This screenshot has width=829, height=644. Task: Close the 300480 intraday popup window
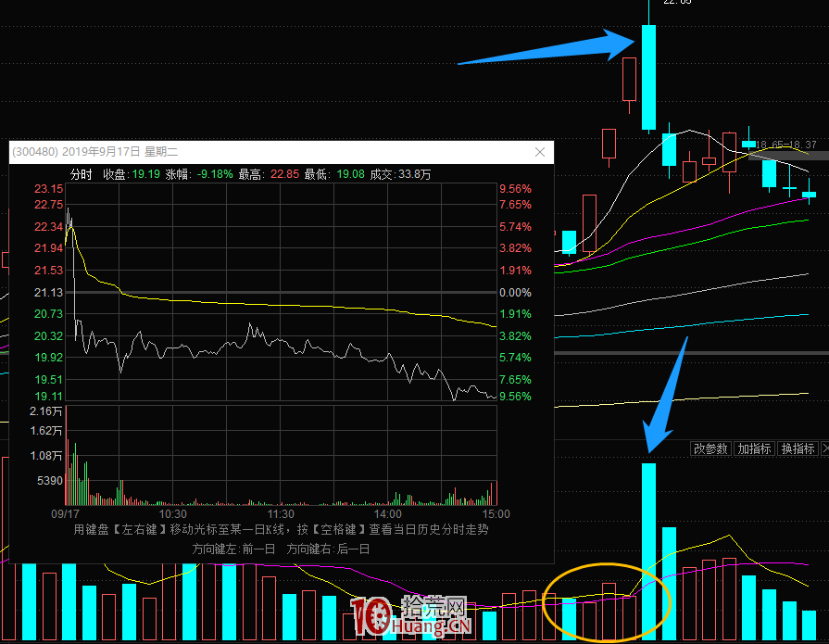(x=540, y=152)
